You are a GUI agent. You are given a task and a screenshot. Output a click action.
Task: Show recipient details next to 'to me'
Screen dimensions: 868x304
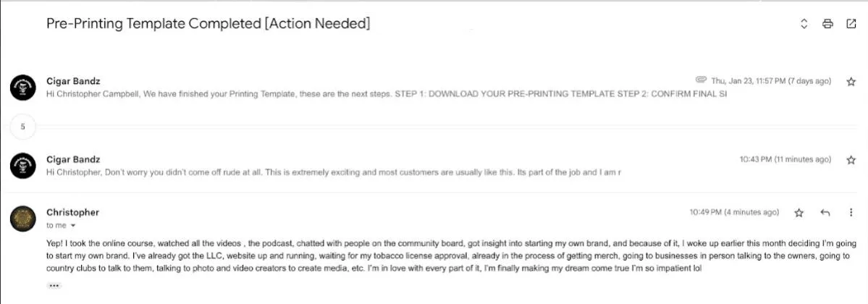[x=72, y=225]
